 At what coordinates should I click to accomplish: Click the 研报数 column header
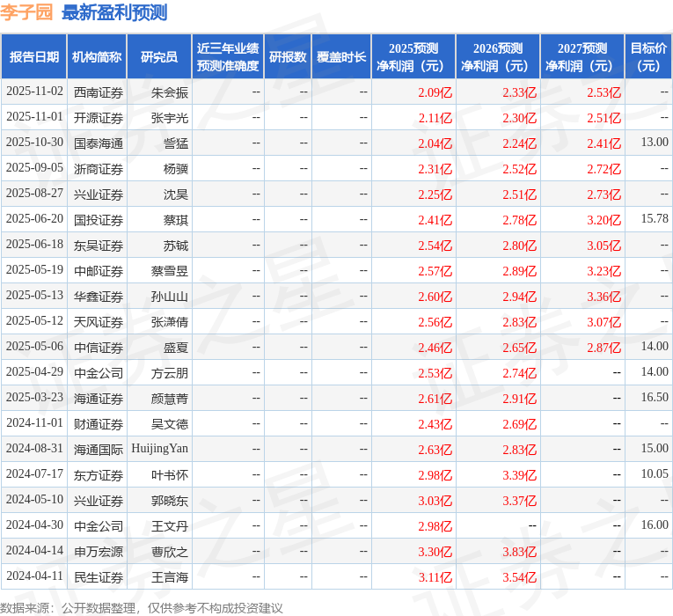pyautogui.click(x=288, y=56)
